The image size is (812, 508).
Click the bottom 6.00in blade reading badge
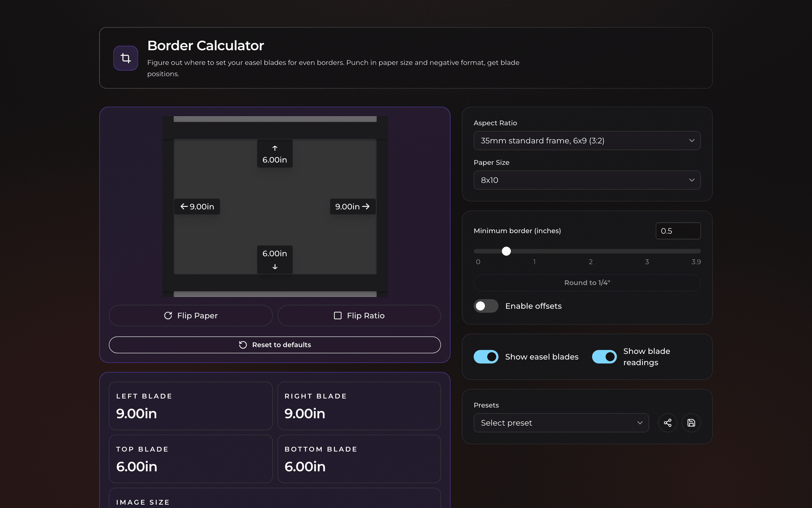pyautogui.click(x=275, y=260)
